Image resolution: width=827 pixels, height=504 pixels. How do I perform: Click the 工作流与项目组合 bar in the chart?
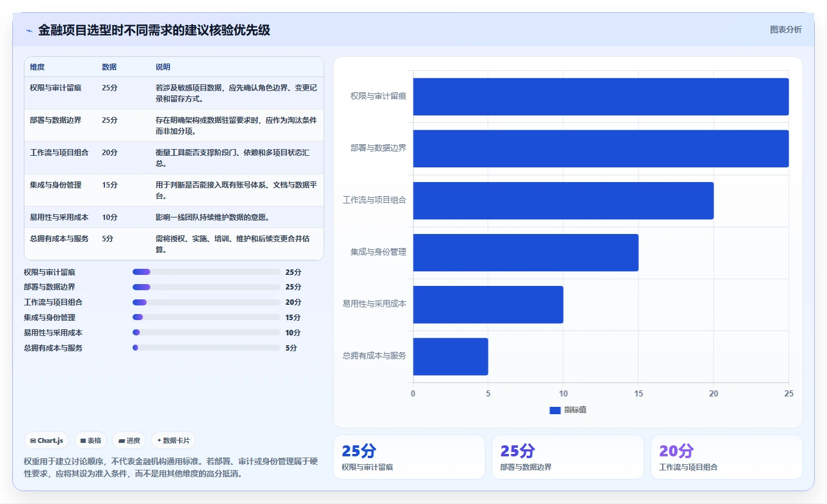point(563,200)
